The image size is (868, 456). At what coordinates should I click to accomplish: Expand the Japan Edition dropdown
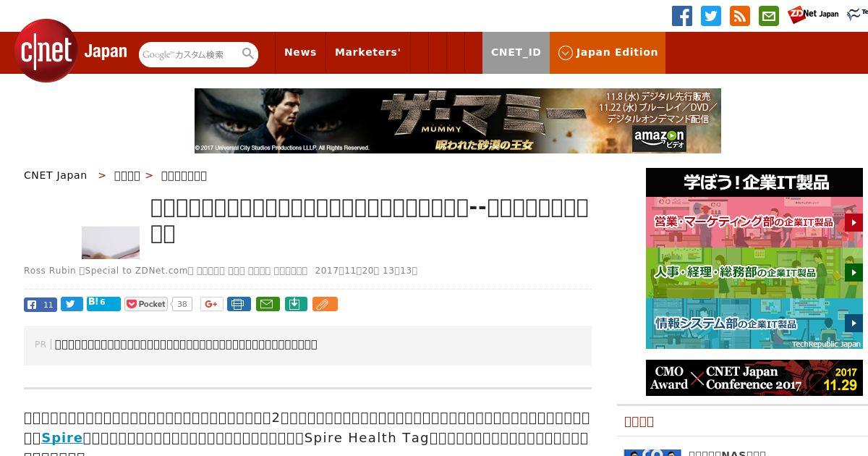(x=608, y=52)
